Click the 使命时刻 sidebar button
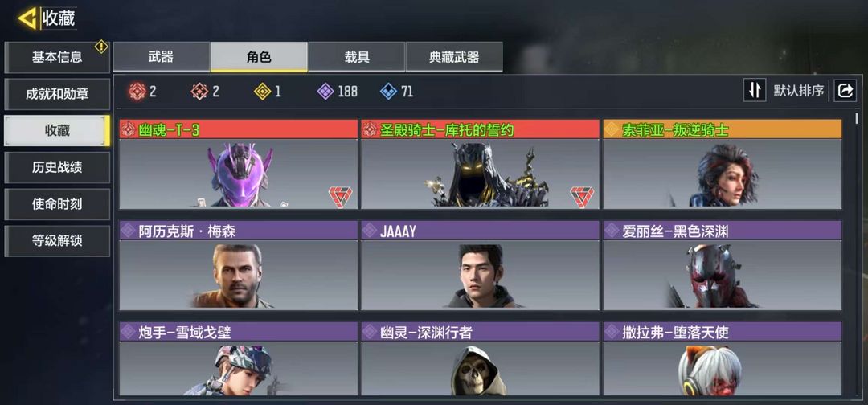The image size is (868, 405). (x=57, y=204)
